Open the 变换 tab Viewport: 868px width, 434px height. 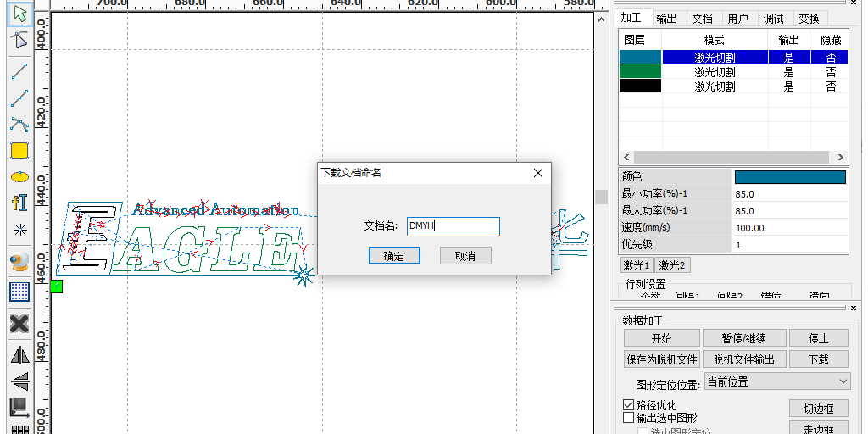809,19
